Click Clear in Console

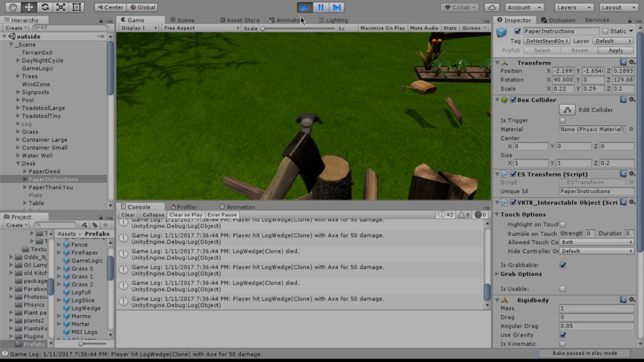[128, 215]
